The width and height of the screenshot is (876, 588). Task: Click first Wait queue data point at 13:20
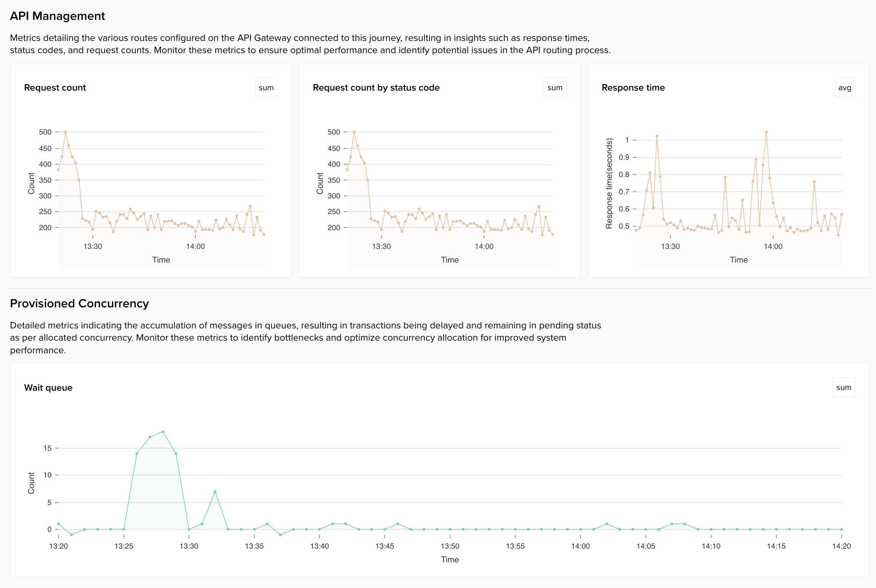59,524
